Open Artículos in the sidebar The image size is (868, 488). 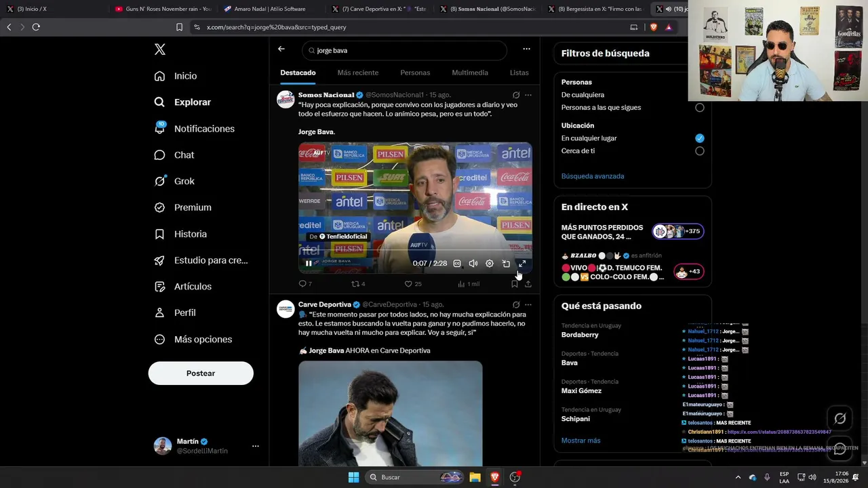pos(182,287)
